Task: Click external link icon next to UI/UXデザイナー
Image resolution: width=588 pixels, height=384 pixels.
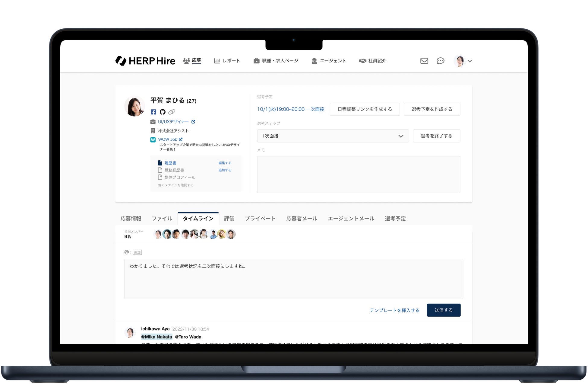Action: pos(193,122)
